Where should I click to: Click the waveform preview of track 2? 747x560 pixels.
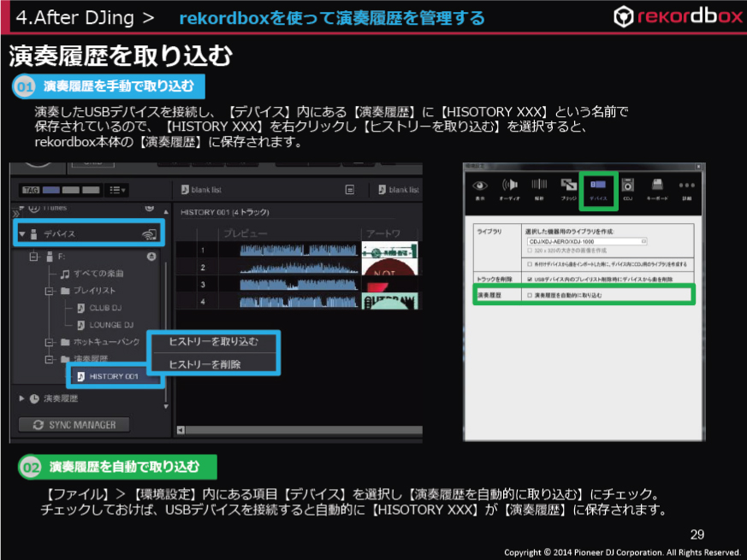(x=299, y=267)
